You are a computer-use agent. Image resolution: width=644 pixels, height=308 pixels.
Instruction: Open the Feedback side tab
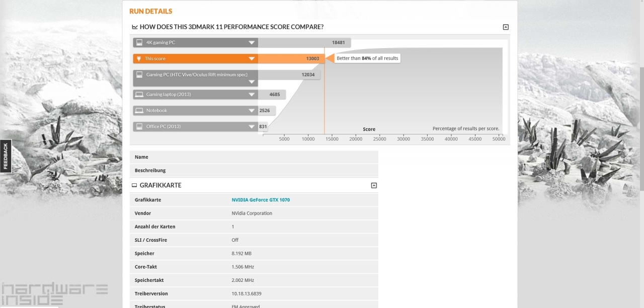pyautogui.click(x=6, y=156)
